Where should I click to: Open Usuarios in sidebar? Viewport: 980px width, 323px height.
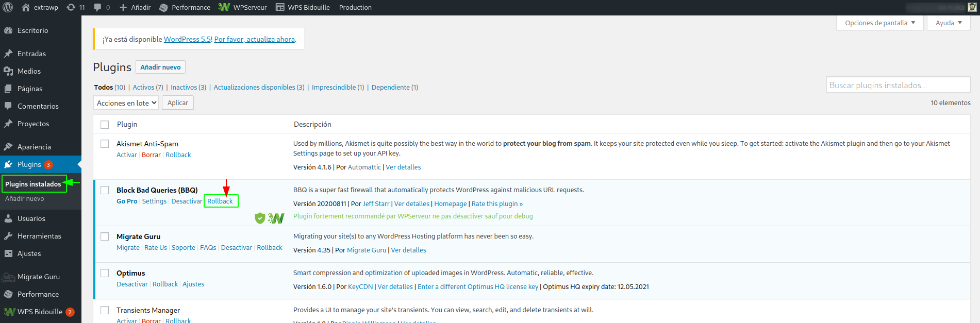[x=31, y=218]
